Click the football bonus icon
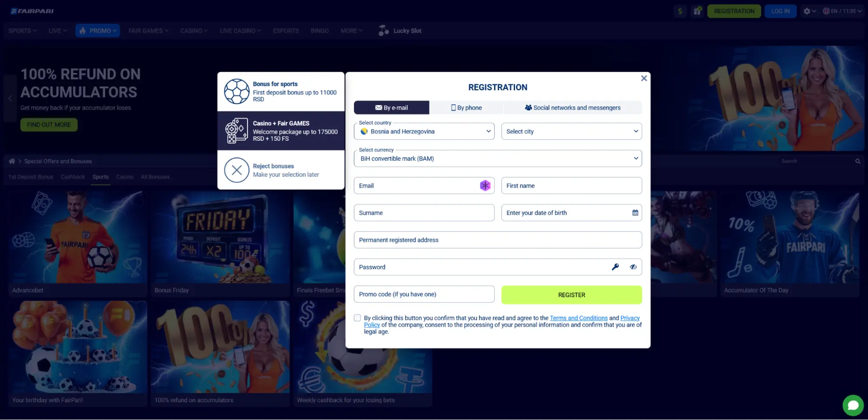The height and width of the screenshot is (420, 868). 237,92
